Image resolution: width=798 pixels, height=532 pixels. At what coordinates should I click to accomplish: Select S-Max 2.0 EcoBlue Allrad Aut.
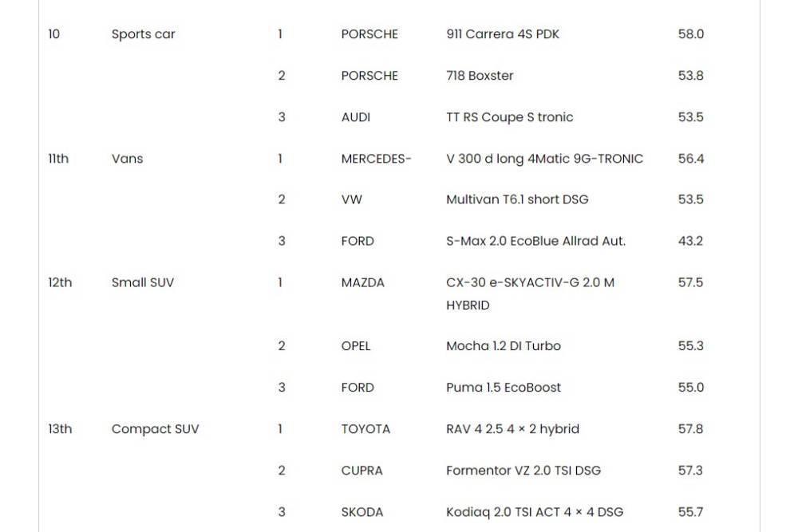[535, 241]
